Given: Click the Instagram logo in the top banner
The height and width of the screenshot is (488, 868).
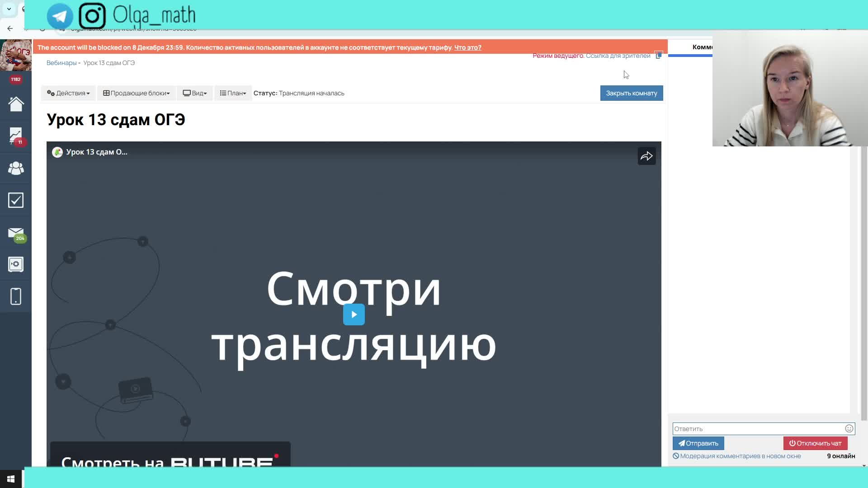Looking at the screenshot, I should tap(92, 16).
